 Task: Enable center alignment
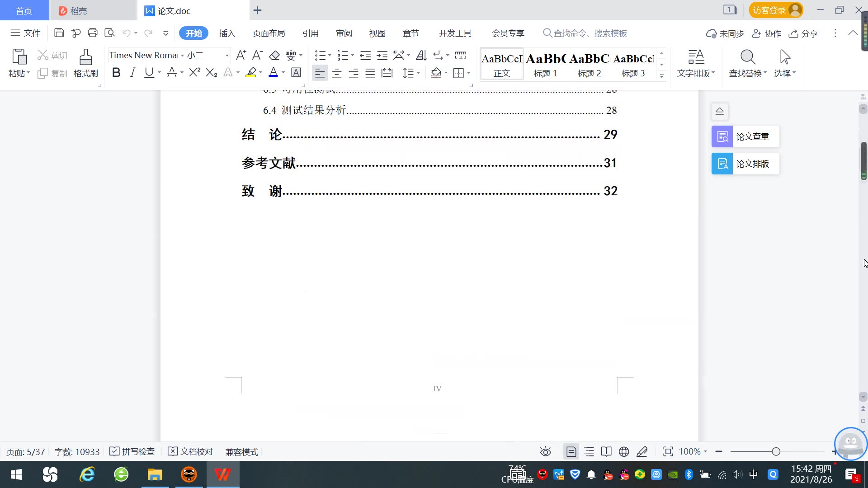(337, 72)
